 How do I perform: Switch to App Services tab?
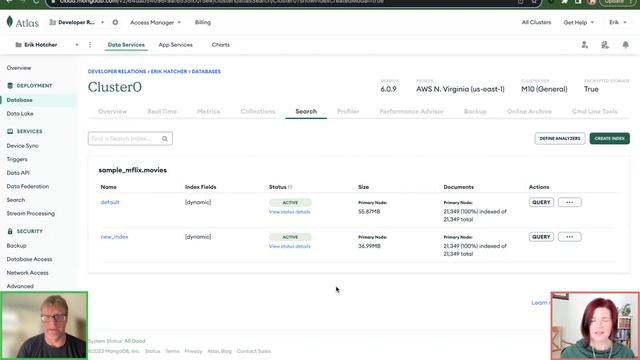[x=176, y=45]
